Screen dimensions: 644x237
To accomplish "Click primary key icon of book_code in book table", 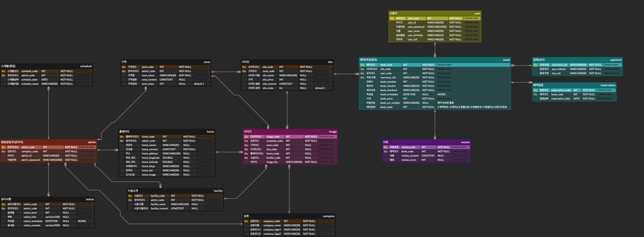I will (362, 65).
